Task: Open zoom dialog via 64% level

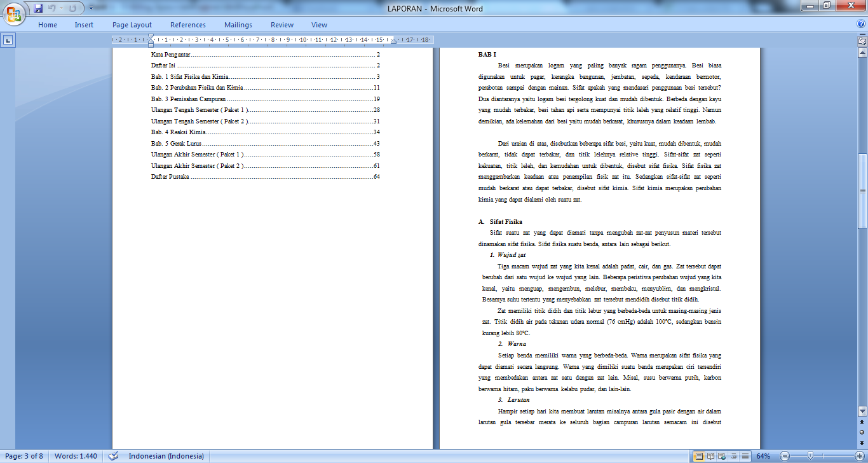Action: point(763,456)
